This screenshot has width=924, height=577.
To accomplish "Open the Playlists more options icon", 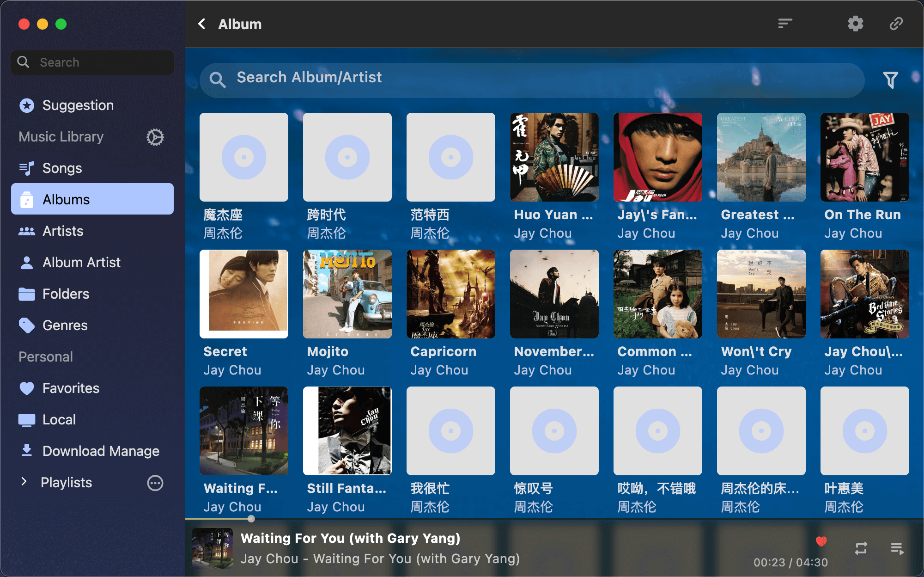I will coord(155,483).
